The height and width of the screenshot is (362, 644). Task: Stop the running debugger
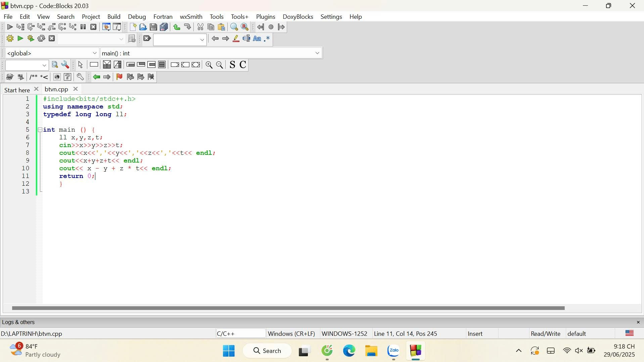[x=93, y=27]
